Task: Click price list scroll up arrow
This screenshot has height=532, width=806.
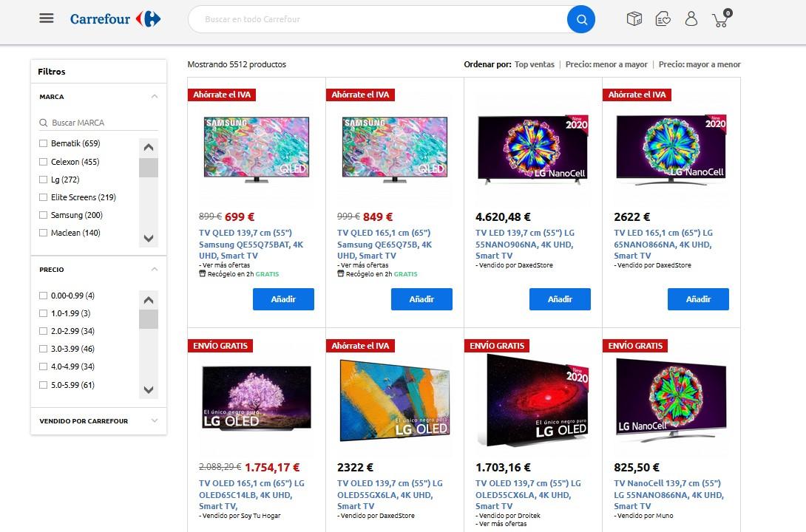Action: click(x=149, y=300)
